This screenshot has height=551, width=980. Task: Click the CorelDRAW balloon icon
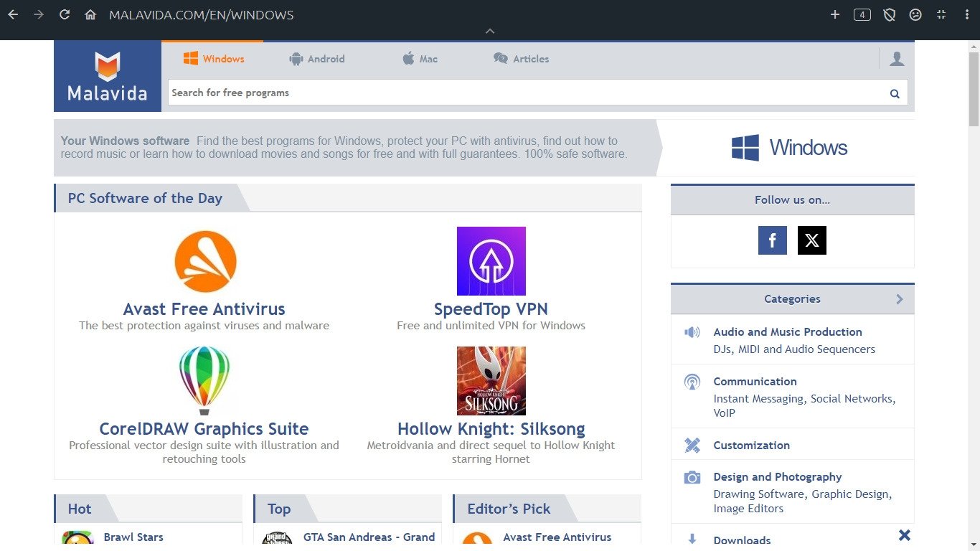click(204, 380)
